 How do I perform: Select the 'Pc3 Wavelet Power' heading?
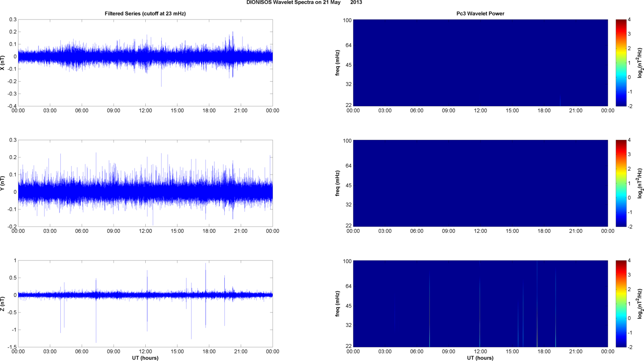tap(480, 14)
